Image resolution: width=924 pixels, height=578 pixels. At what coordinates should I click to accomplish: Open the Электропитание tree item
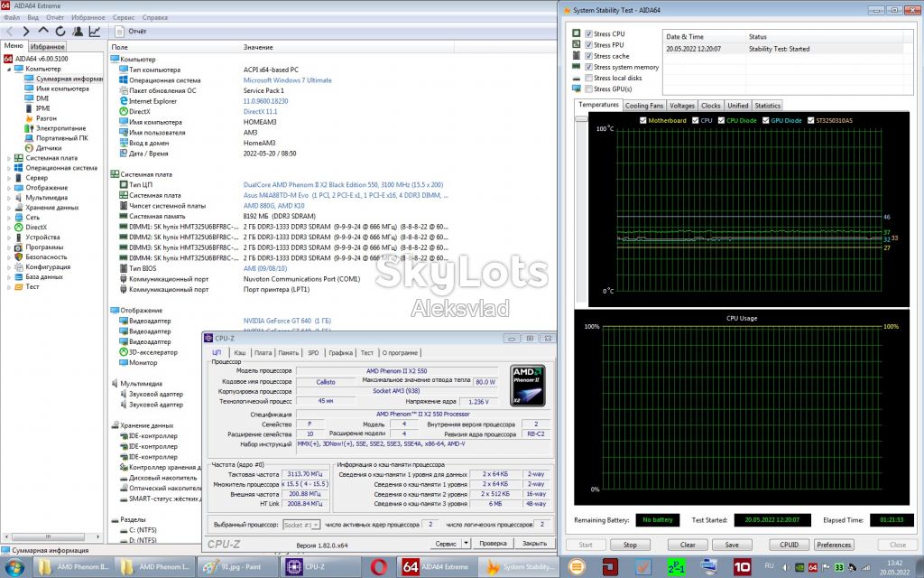click(x=55, y=128)
